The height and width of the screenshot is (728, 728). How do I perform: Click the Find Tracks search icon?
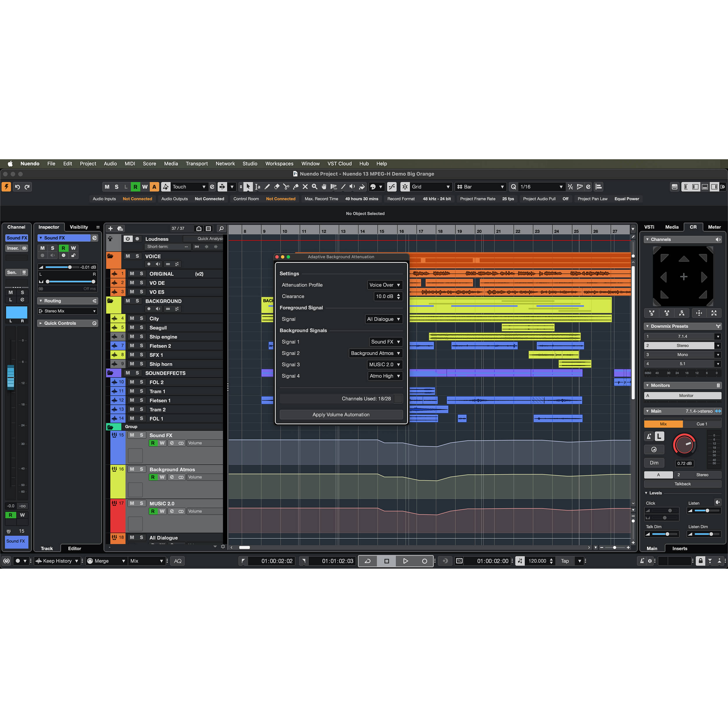point(222,228)
